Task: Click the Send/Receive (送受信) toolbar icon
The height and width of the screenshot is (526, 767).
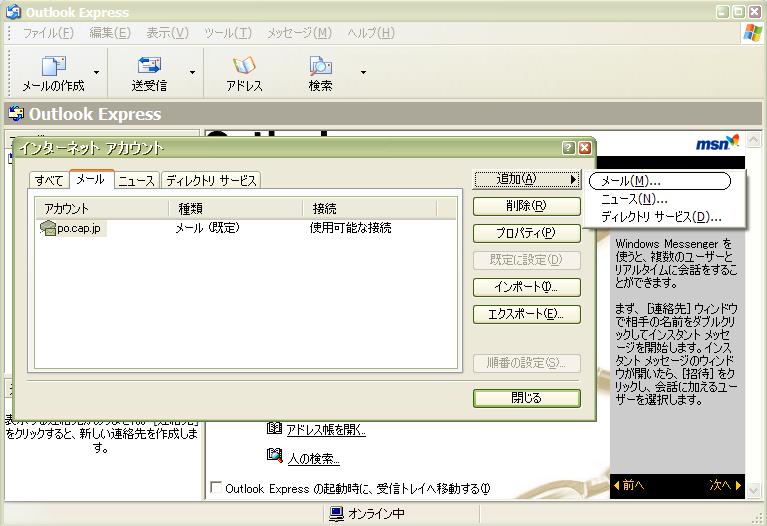Action: tap(149, 66)
